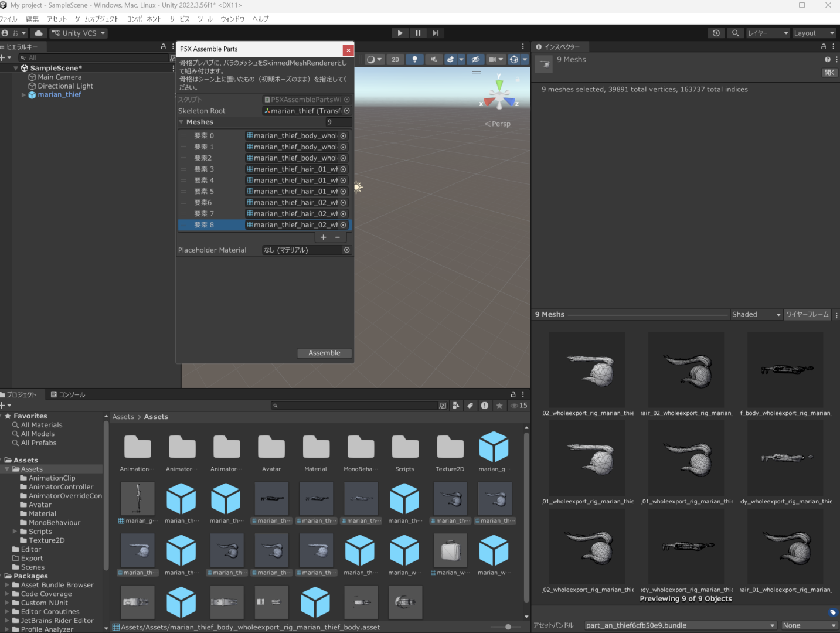
Task: Toggle Scene view 2D mode
Action: [396, 59]
